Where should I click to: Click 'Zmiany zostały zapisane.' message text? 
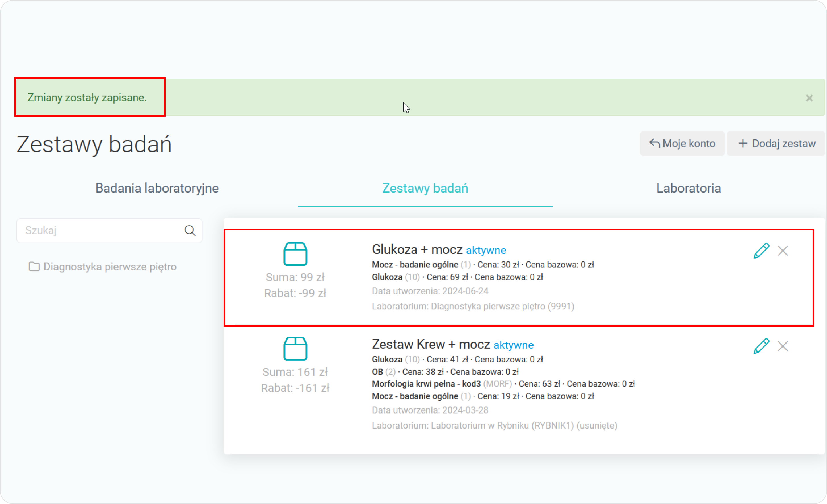coord(87,97)
